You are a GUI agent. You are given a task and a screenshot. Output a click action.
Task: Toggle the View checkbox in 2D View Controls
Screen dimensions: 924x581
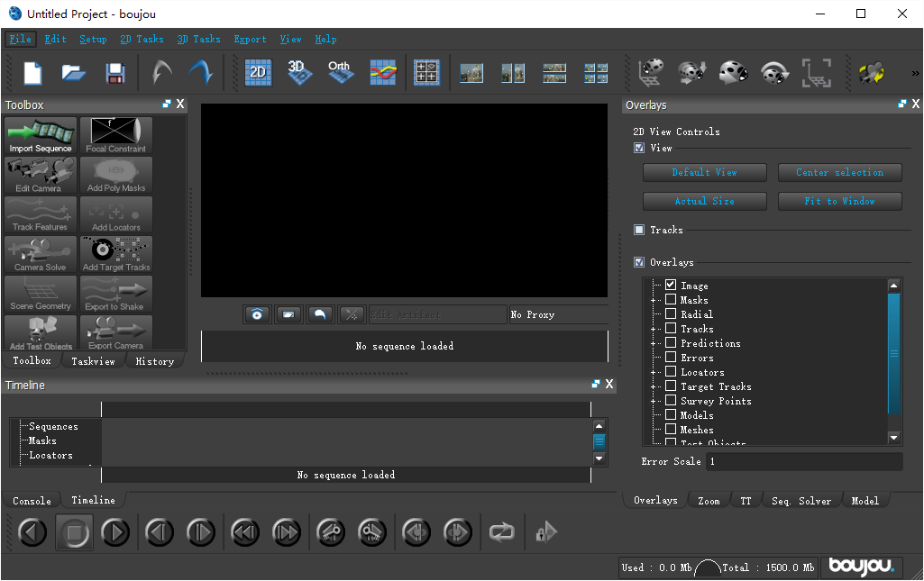click(x=639, y=149)
